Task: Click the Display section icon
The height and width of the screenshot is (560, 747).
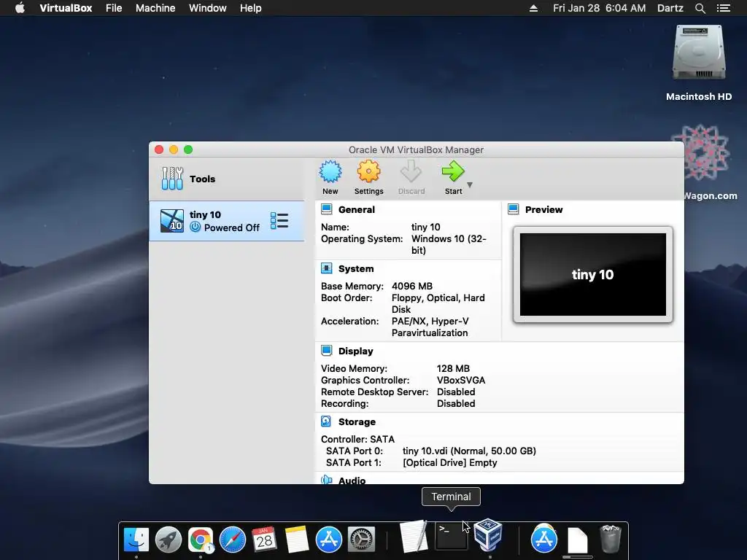Action: pyautogui.click(x=326, y=351)
